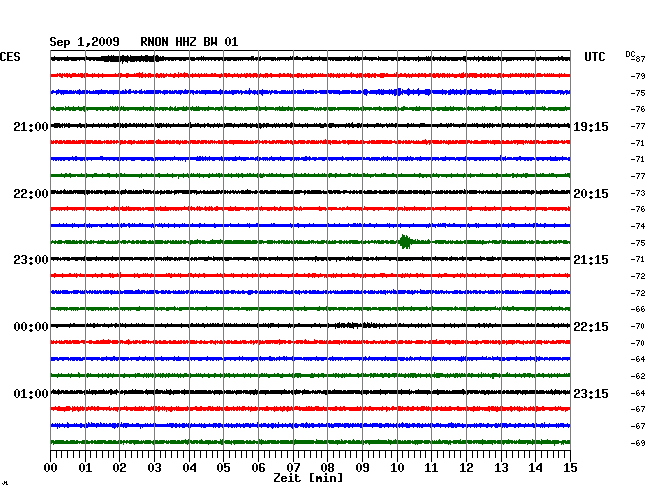Viewport: 650px width, 494px height.
Task: Select the 23:00 local time label
Action: pos(31,260)
